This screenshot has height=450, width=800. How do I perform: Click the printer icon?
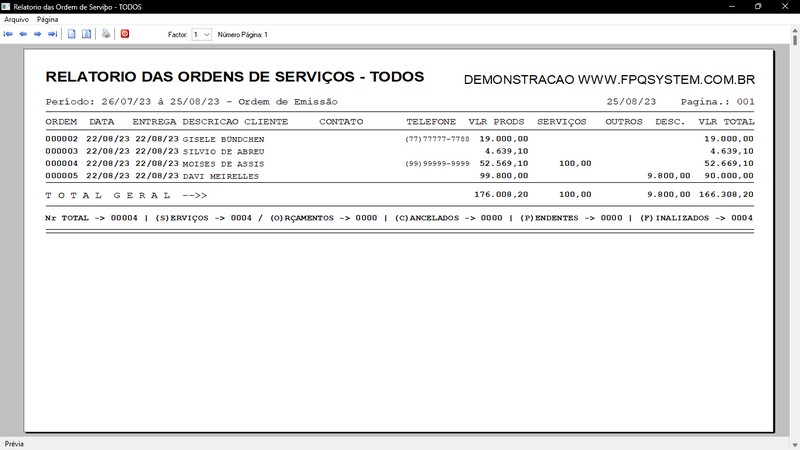click(106, 34)
